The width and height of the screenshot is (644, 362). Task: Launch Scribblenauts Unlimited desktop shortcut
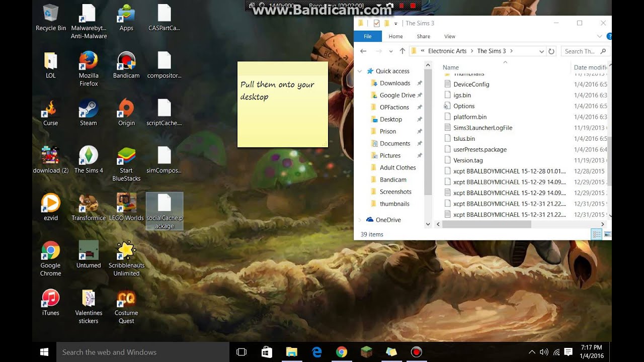point(126,258)
